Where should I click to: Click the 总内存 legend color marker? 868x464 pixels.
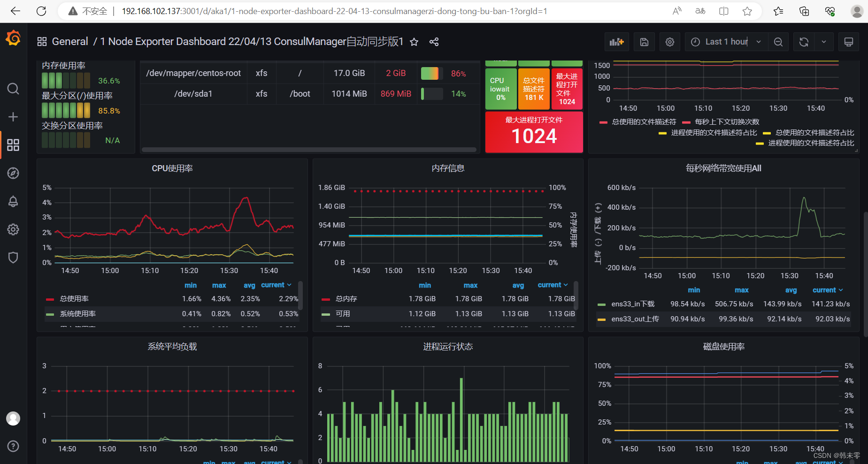(x=327, y=298)
